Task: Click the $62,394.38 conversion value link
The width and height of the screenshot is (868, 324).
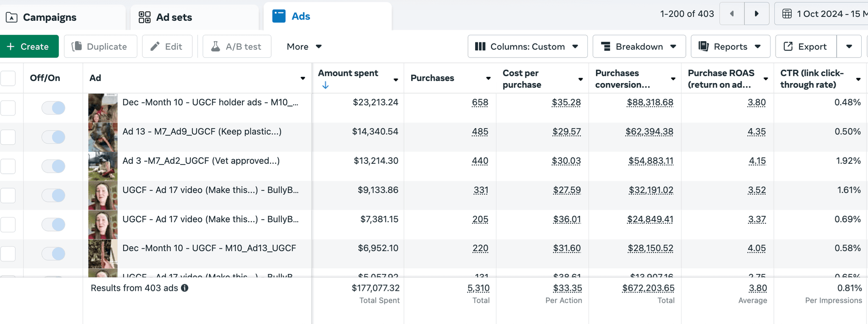Action: [x=649, y=132]
